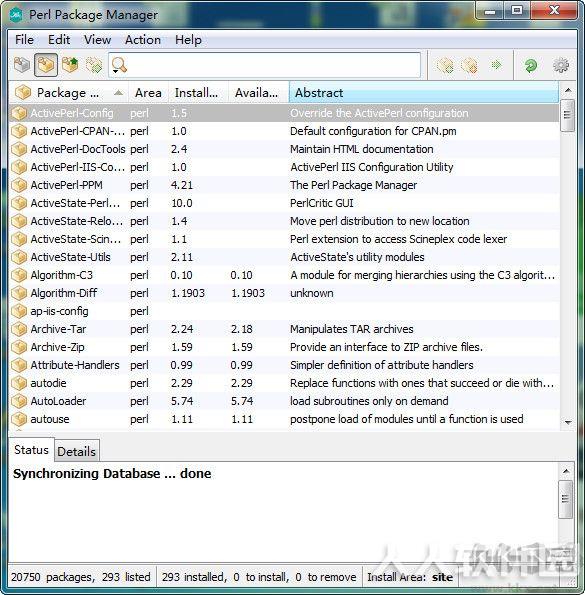Viewport: 585px width, 595px height.
Task: Click the status pane scrollbar thumb
Action: point(565,499)
